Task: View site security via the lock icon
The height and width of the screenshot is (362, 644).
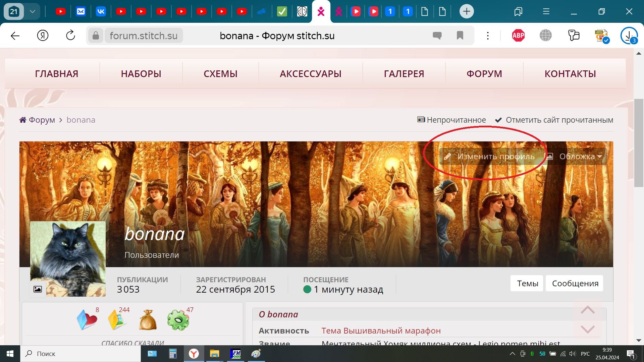Action: click(x=96, y=36)
